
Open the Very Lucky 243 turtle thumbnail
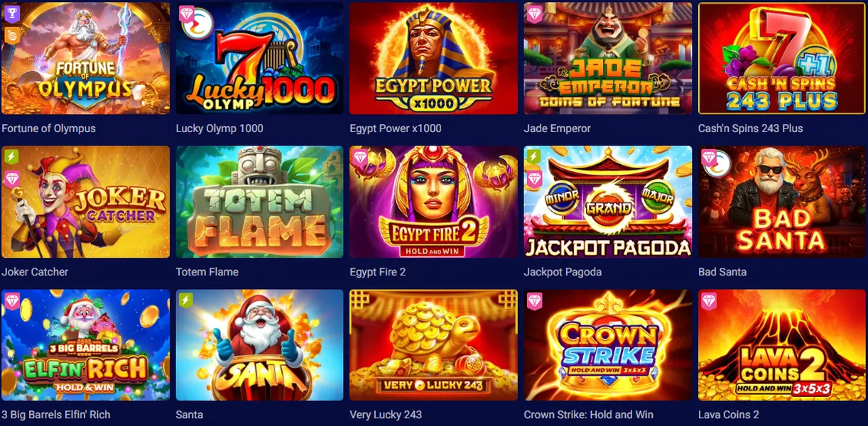[433, 345]
